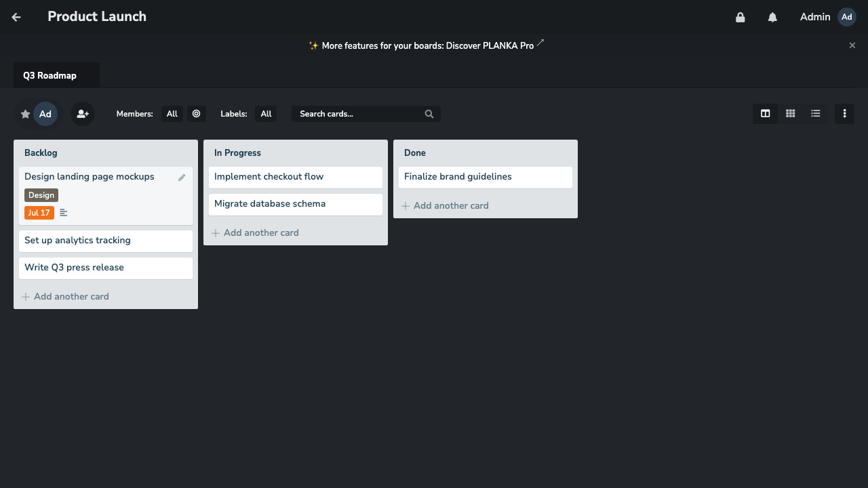Click the description icon on card
The image size is (868, 488).
click(x=64, y=213)
